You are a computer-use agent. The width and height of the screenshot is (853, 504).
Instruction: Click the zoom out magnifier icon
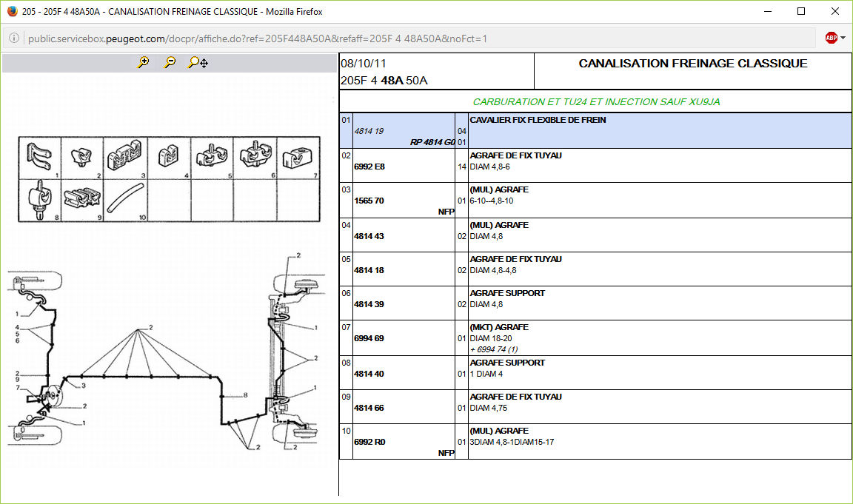coord(170,63)
